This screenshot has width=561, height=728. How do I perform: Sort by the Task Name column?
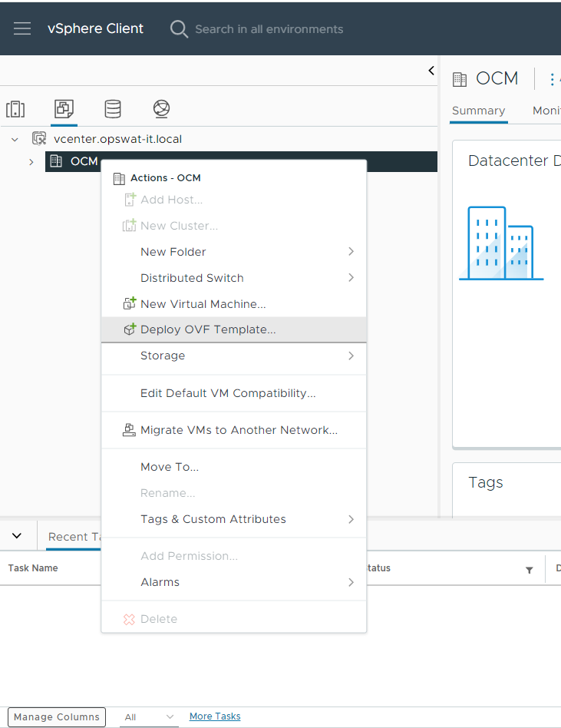(33, 568)
